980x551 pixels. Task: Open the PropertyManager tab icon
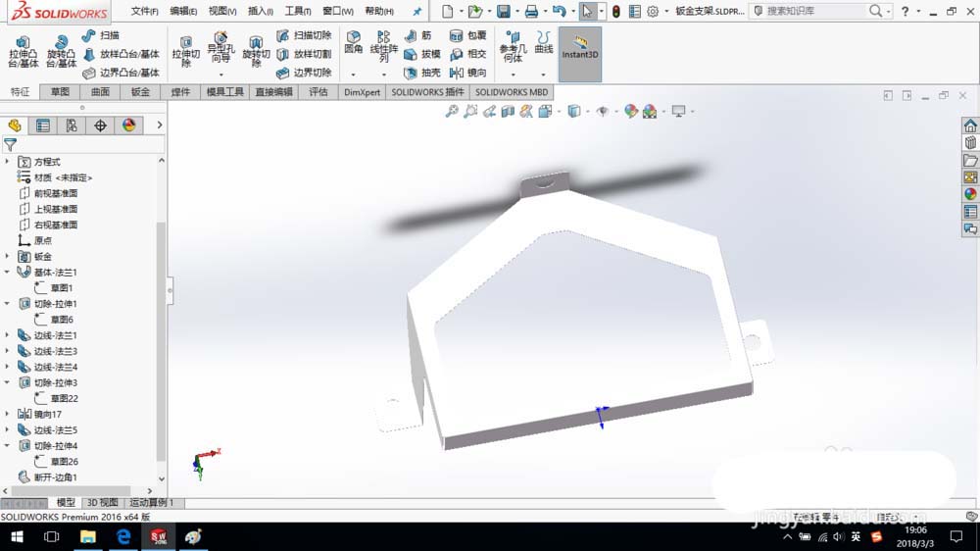[x=43, y=125]
